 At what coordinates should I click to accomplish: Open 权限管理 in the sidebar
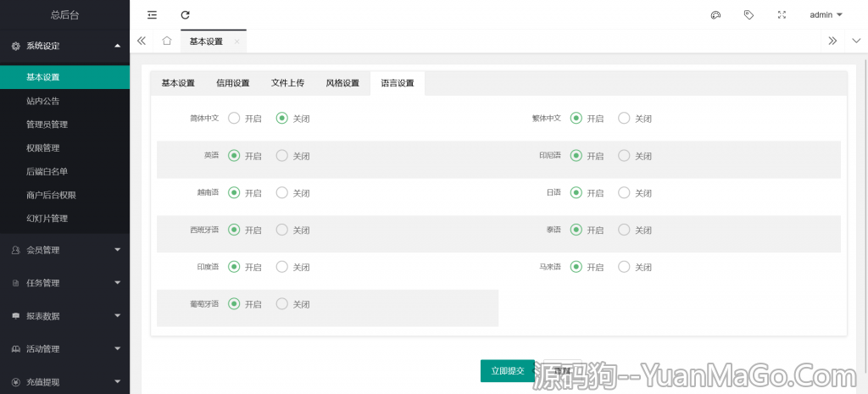64,148
